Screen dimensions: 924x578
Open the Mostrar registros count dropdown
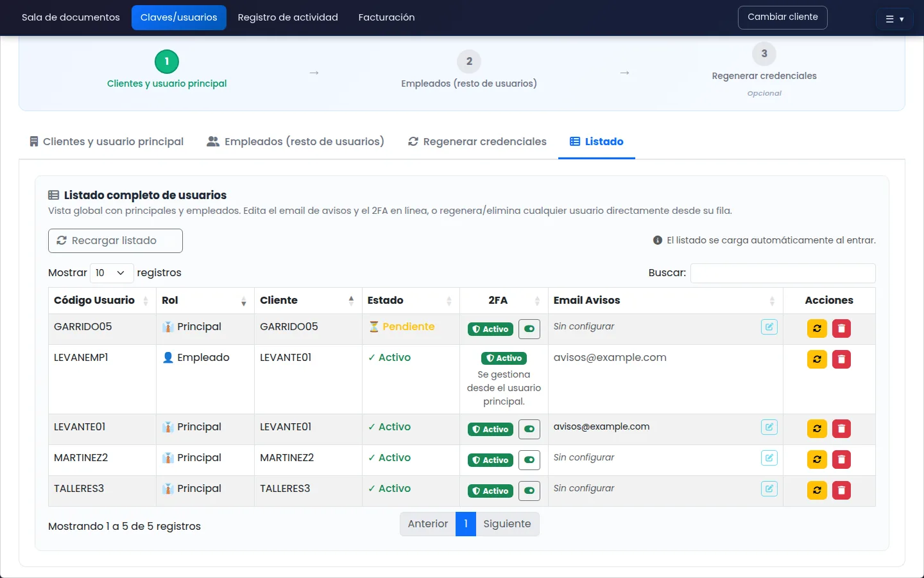[112, 273]
